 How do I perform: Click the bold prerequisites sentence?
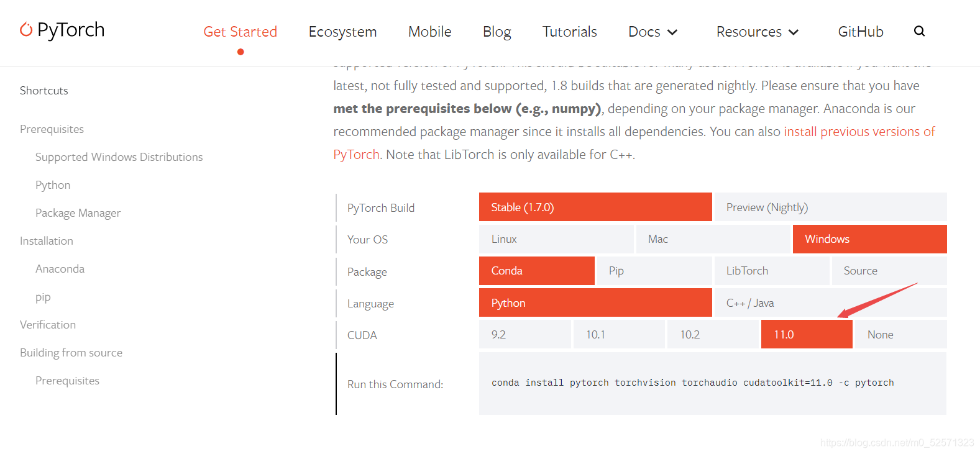pyautogui.click(x=468, y=109)
